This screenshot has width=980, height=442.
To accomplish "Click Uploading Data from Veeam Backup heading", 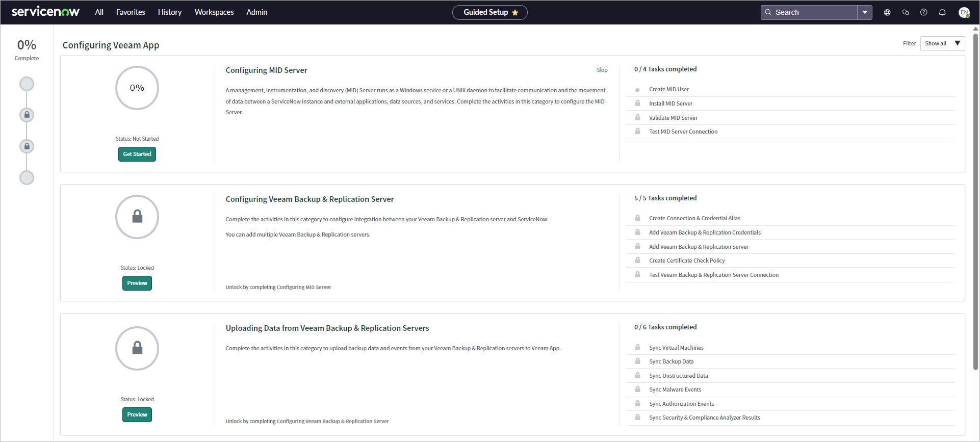I will click(x=327, y=328).
